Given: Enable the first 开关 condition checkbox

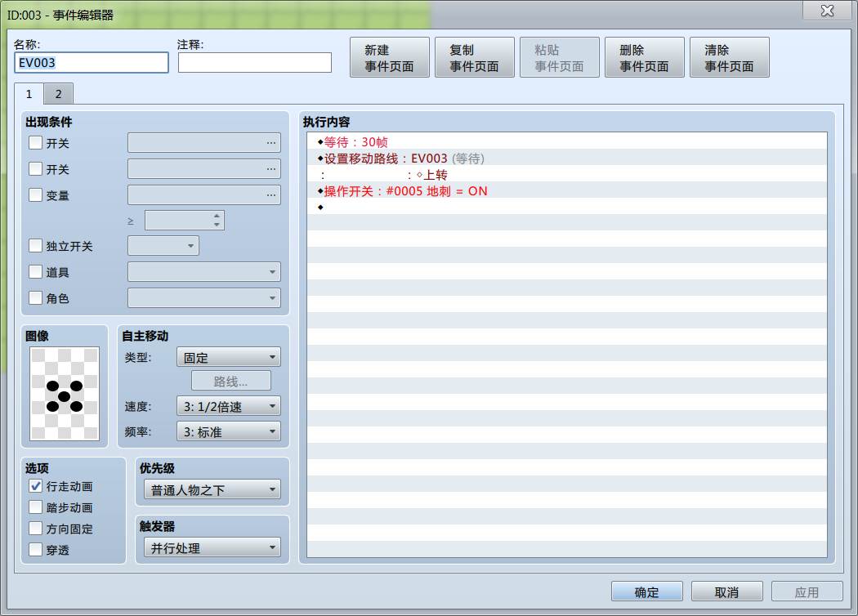Looking at the screenshot, I should 36,143.
